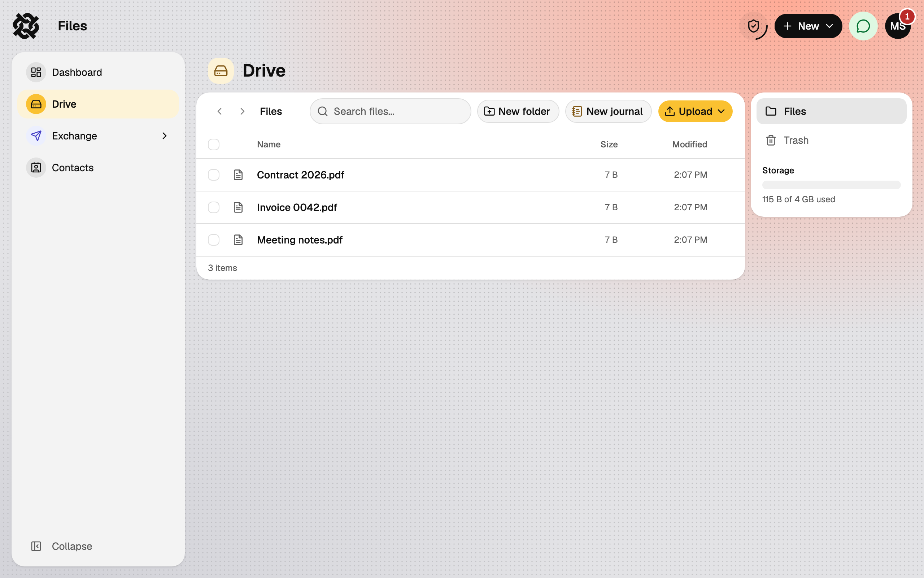Image resolution: width=924 pixels, height=578 pixels.
Task: Open the Upload dropdown arrow
Action: pos(721,111)
